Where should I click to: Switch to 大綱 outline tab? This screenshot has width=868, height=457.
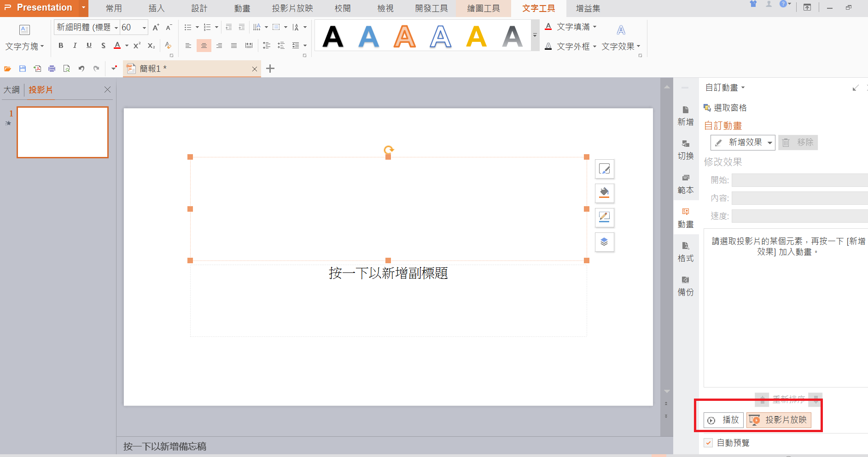point(12,90)
